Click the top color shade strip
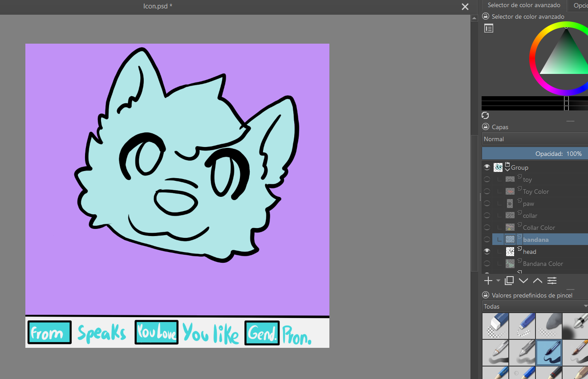 point(535,98)
